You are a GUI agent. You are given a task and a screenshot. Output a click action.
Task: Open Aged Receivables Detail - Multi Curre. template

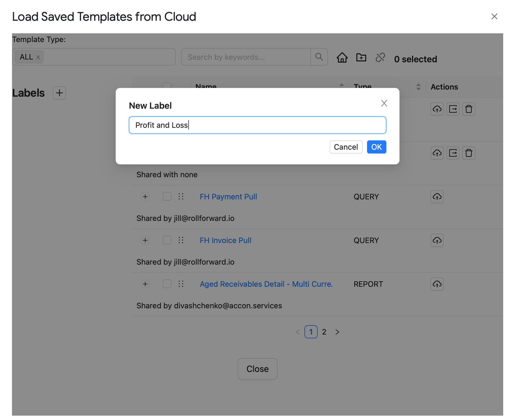(266, 284)
